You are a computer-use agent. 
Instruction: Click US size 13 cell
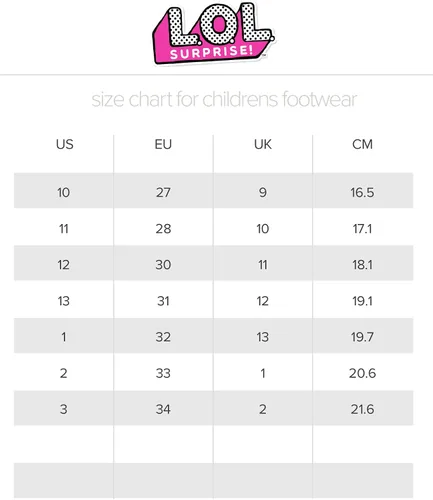[x=63, y=301]
